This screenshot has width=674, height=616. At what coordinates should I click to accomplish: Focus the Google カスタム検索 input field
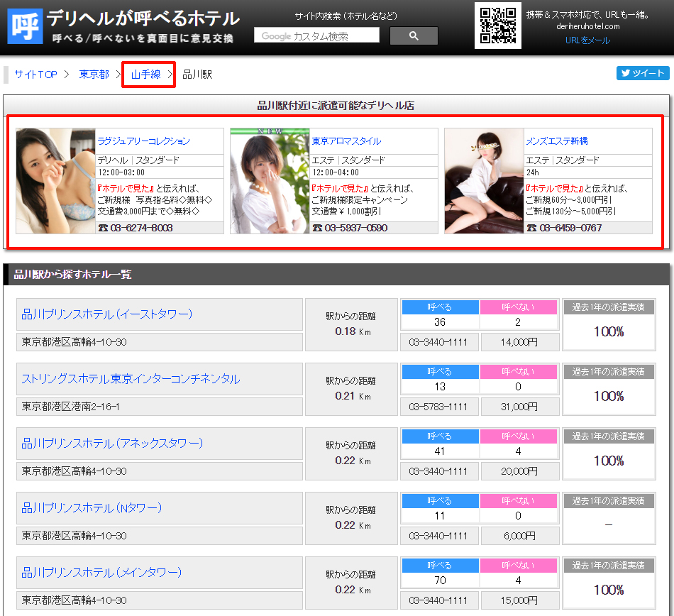point(317,35)
